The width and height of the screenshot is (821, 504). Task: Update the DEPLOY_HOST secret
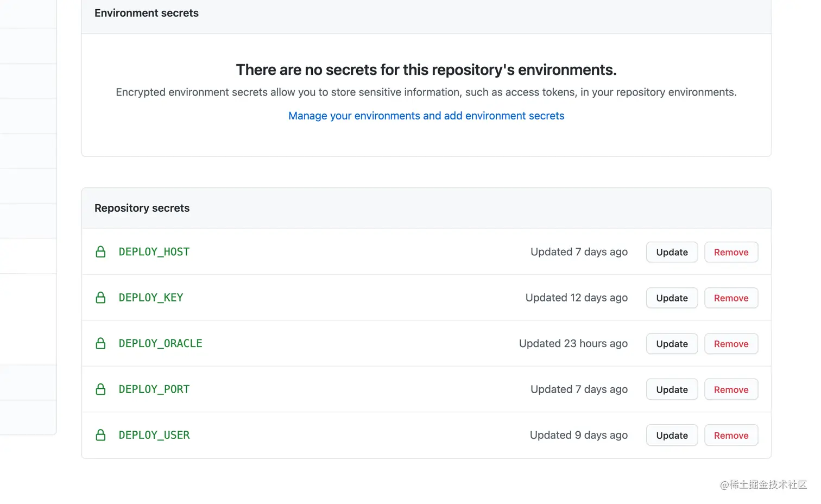tap(672, 252)
